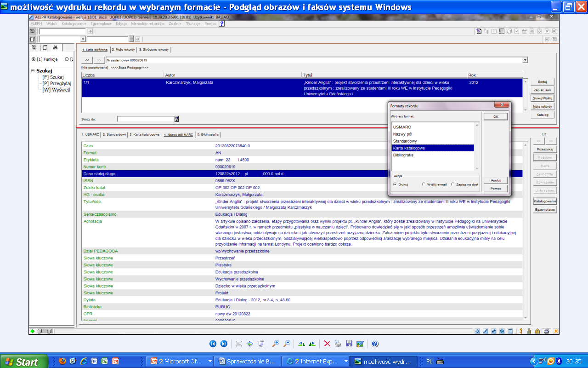This screenshot has width=588, height=368.
Task: Click the blue question mark next to Pomoc menu
Action: tap(221, 23)
